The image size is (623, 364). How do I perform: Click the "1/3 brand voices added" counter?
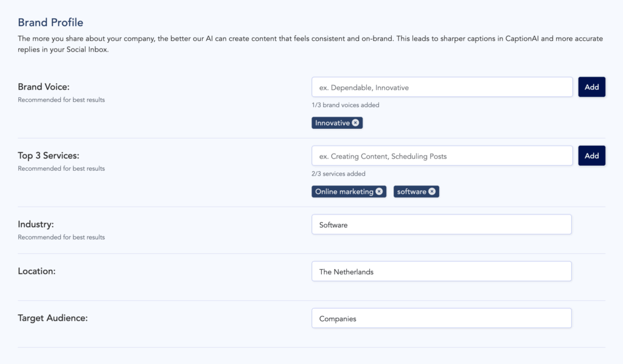tap(346, 105)
